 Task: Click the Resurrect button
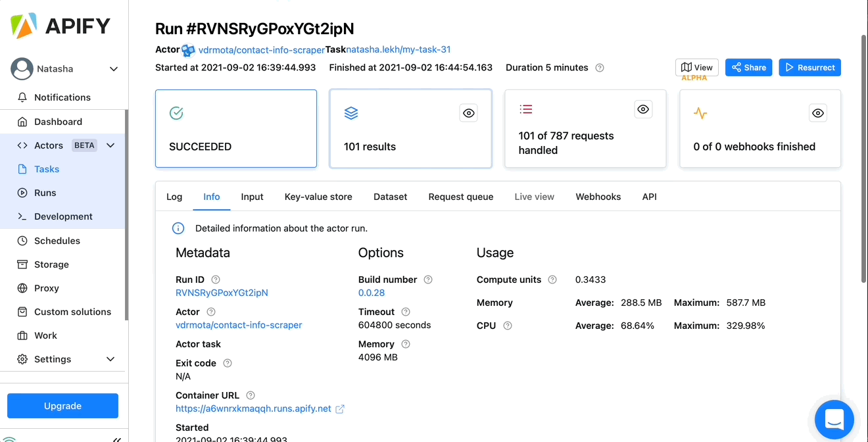pos(809,67)
